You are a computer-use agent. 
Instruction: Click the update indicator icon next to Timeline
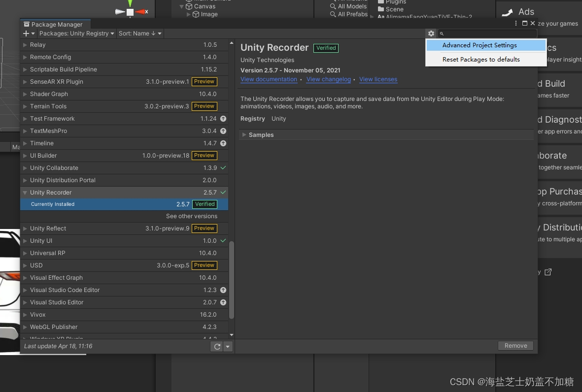223,143
